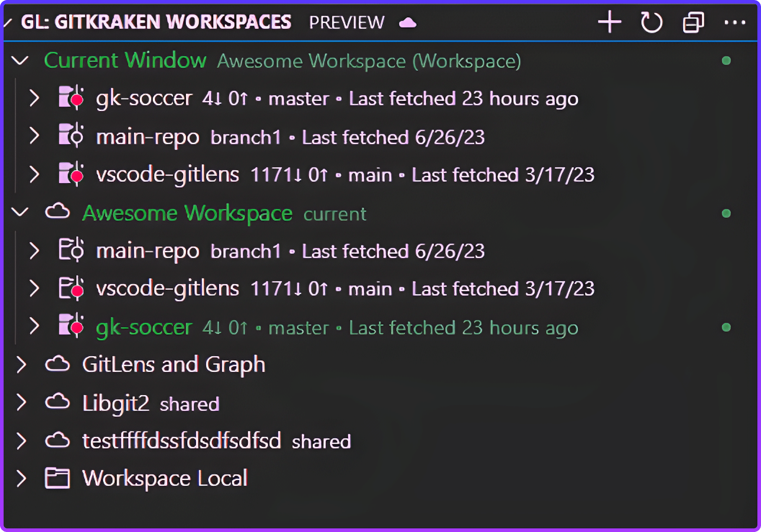The width and height of the screenshot is (761, 532).
Task: Click green dot on Current Window row
Action: click(726, 61)
